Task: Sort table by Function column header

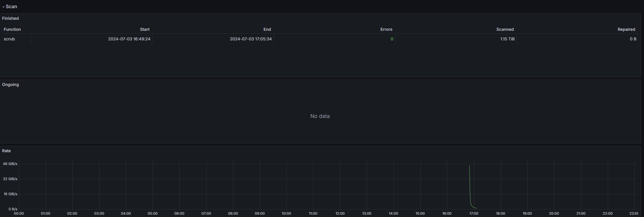Action: [12, 29]
